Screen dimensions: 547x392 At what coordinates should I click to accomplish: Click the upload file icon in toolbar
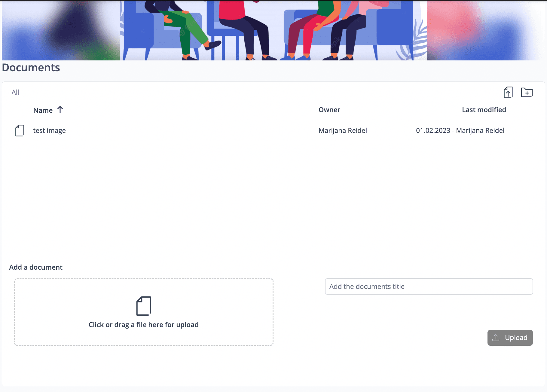coord(508,92)
